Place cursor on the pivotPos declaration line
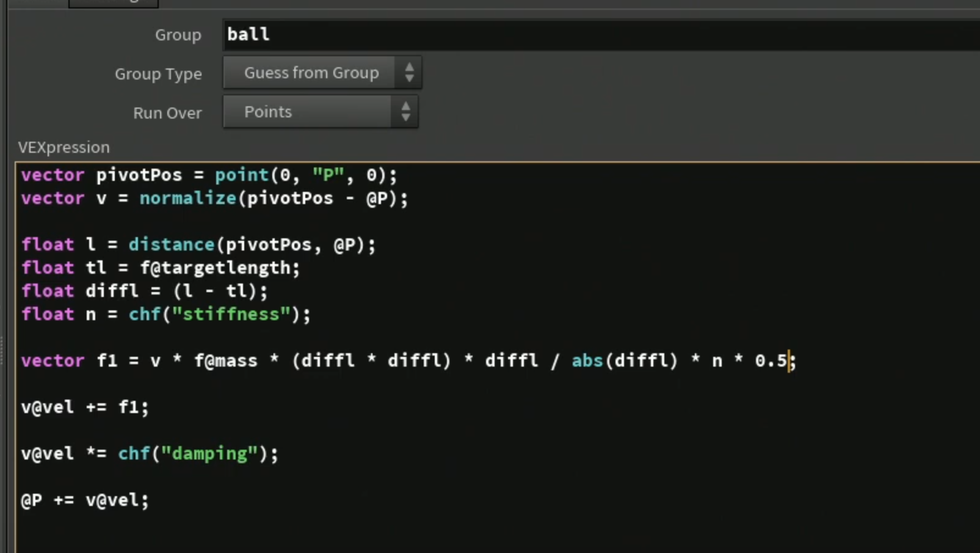The height and width of the screenshot is (553, 980). [209, 175]
